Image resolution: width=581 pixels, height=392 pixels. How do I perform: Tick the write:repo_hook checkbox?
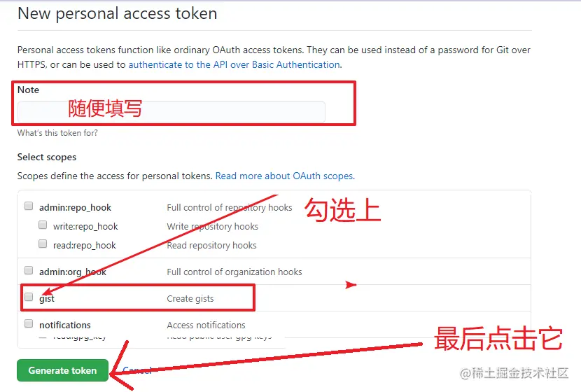pyautogui.click(x=43, y=225)
